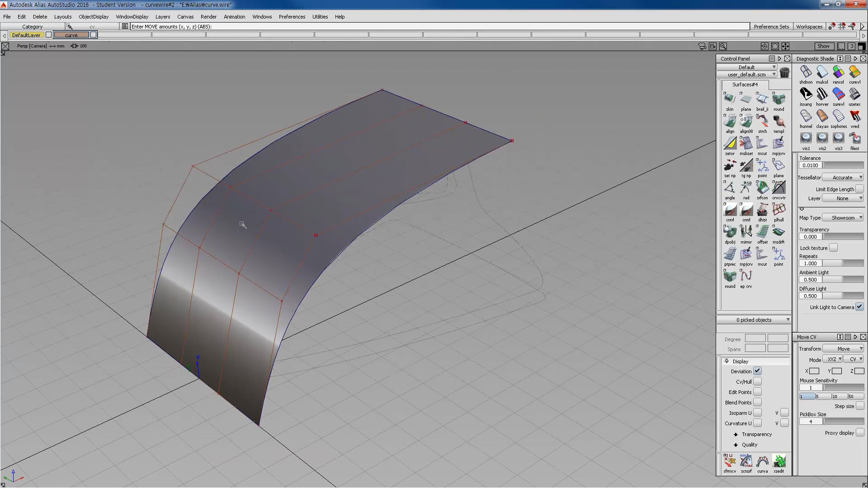Select the xsedit tool icon
This screenshot has width=868, height=488.
pos(778,461)
